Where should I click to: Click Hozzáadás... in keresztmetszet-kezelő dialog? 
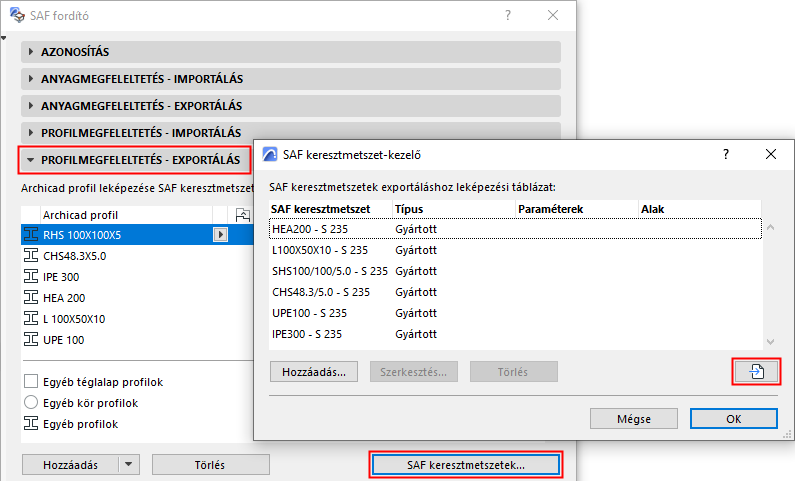point(314,372)
